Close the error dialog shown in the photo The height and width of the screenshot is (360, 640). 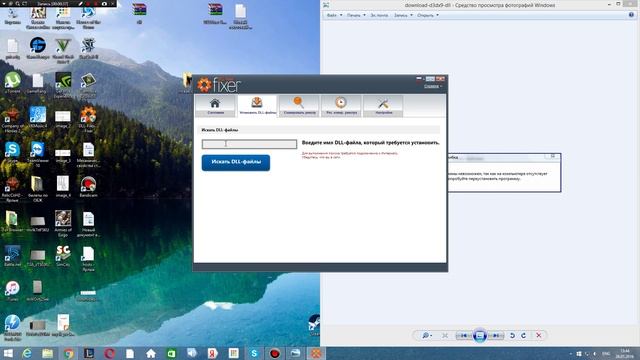click(x=553, y=156)
